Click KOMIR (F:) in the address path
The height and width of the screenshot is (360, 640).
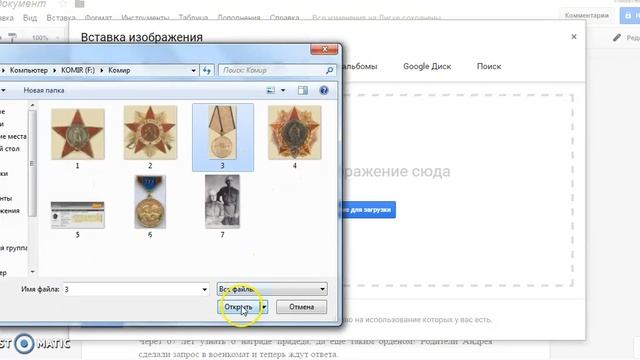click(78, 70)
